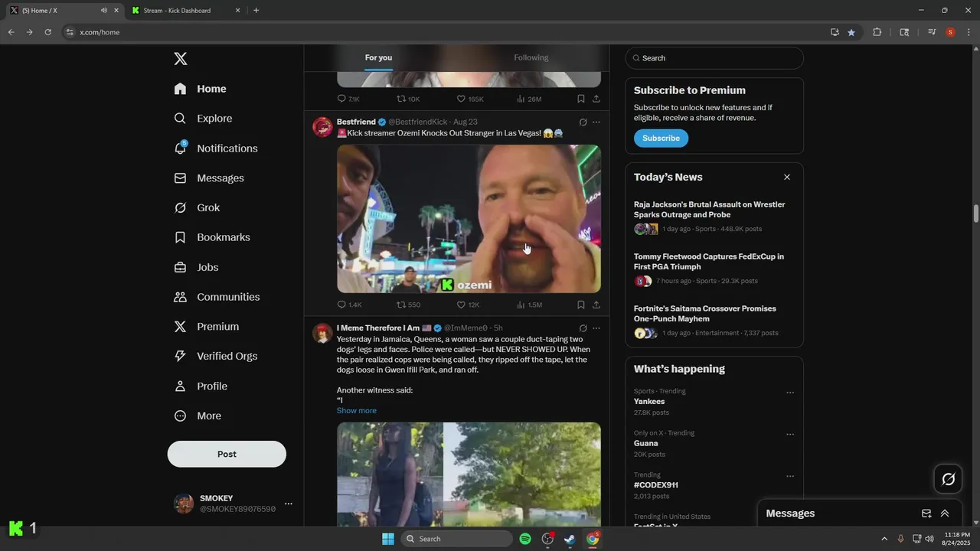This screenshot has height=551, width=980.
Task: Open Premium in the sidebar
Action: pos(207,327)
